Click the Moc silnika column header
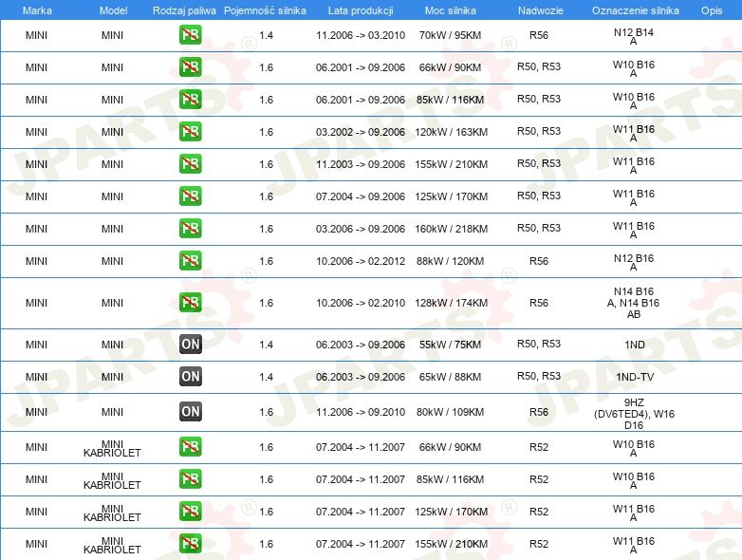 [450, 10]
